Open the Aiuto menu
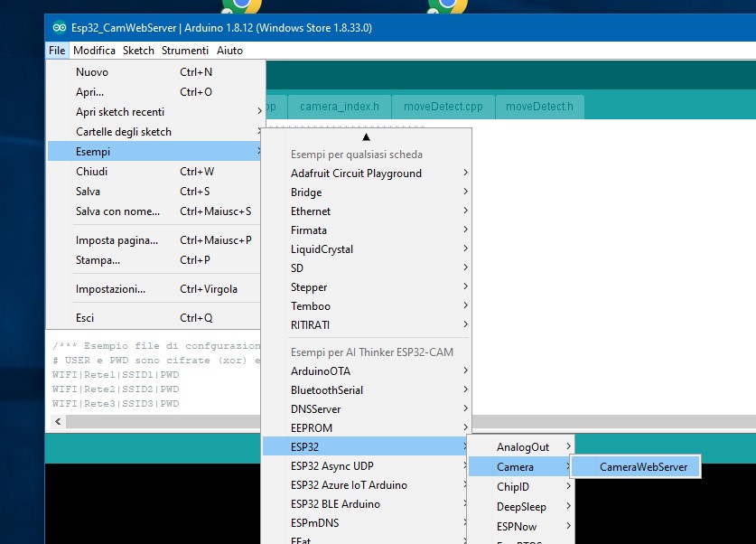 click(x=229, y=51)
